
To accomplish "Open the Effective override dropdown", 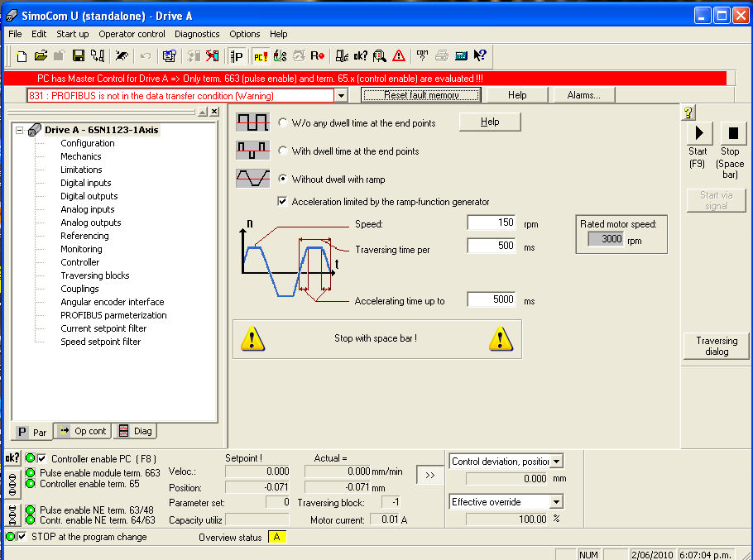I will click(x=556, y=502).
